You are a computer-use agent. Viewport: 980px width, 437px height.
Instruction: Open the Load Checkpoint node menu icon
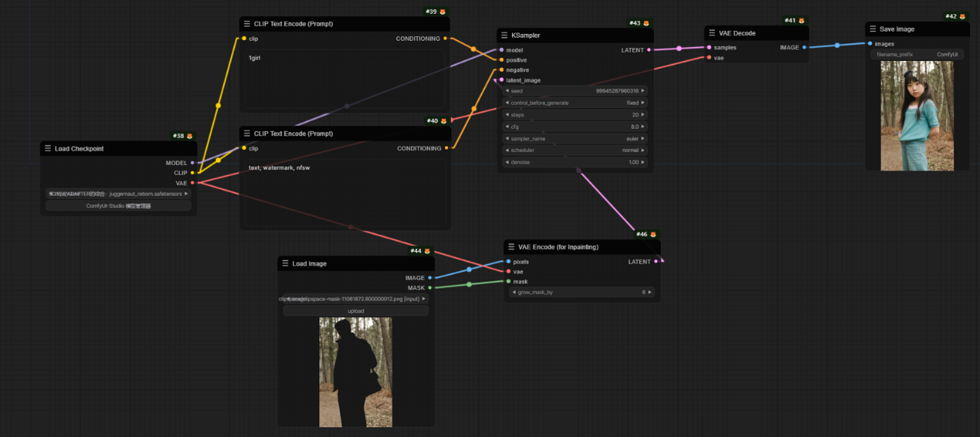(x=48, y=149)
